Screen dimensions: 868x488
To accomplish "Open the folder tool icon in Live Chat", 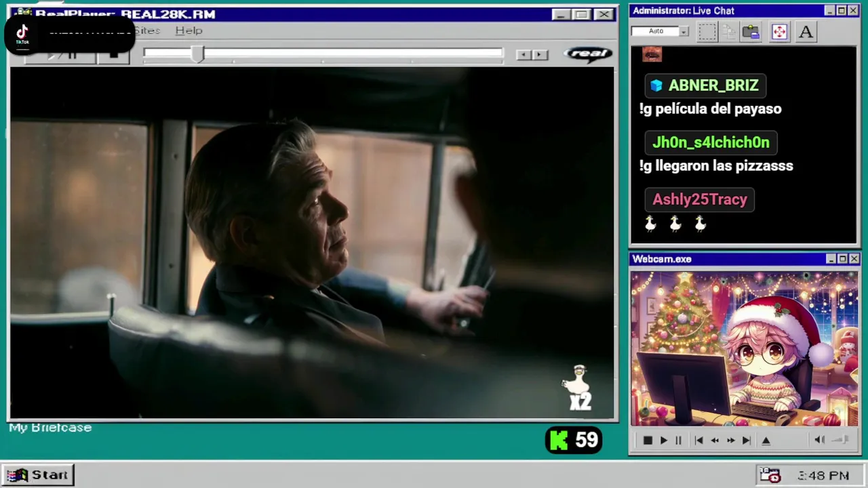I will tap(751, 32).
